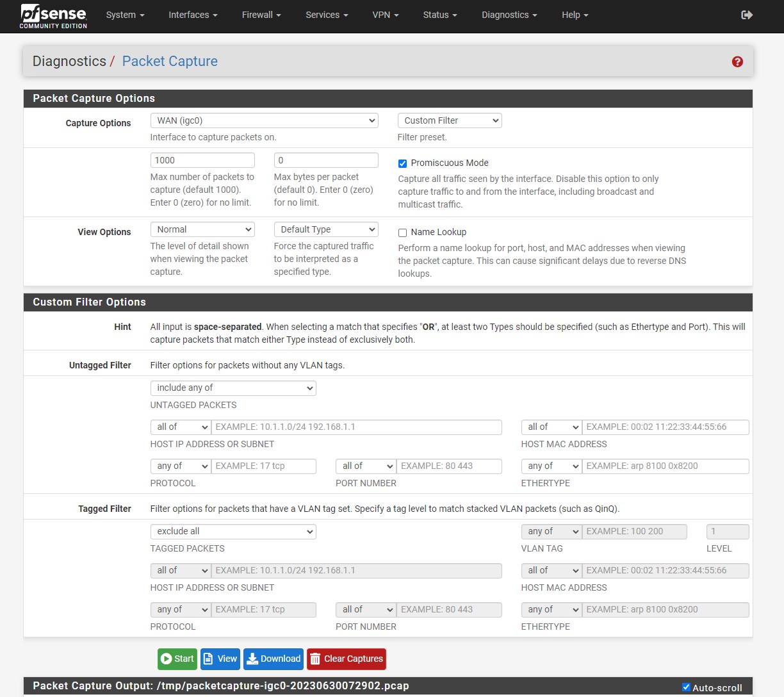
Task: Expand the 'exclude all' tagged packets dropdown
Action: [x=233, y=531]
